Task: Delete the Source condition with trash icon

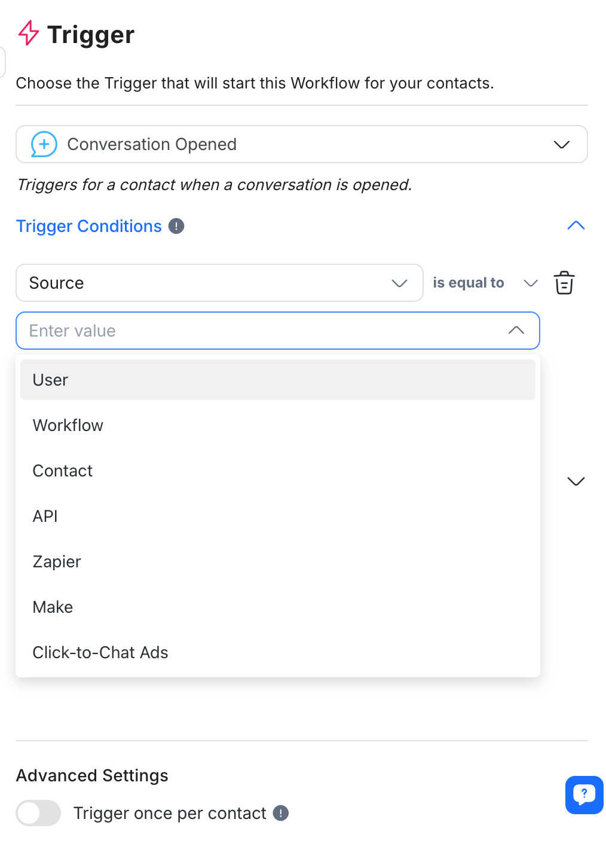Action: [x=564, y=283]
